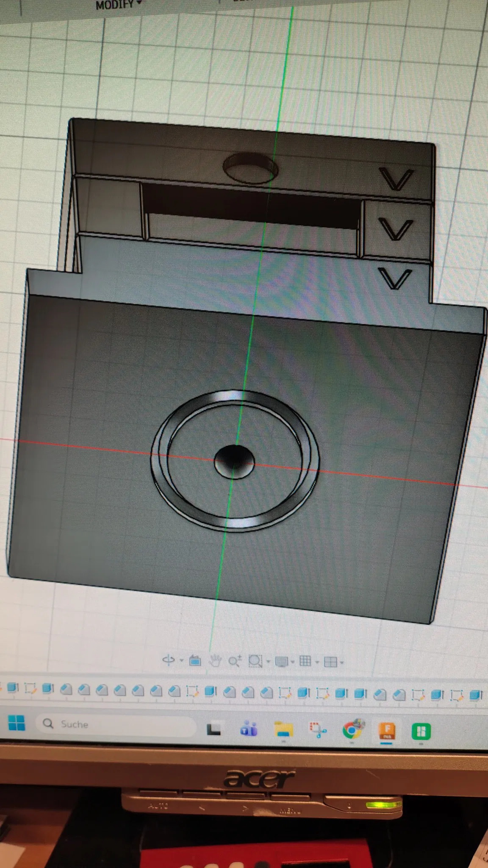Viewport: 488px width, 868px height.
Task: Select the middle V engraving on model
Action: [395, 229]
